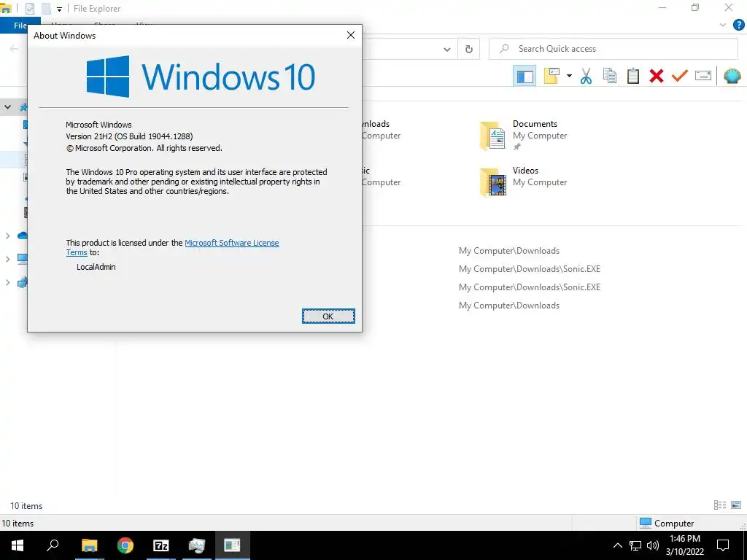Restore down the File Explorer window

695,7
